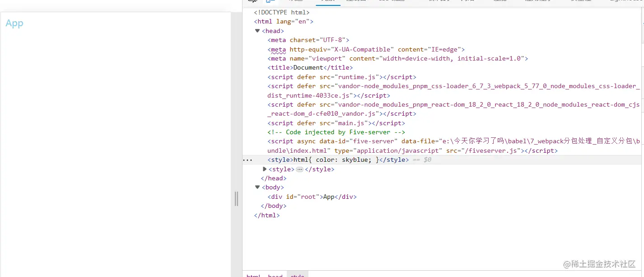Click the main.js src link
The height and width of the screenshot is (277, 644).
tap(351, 123)
